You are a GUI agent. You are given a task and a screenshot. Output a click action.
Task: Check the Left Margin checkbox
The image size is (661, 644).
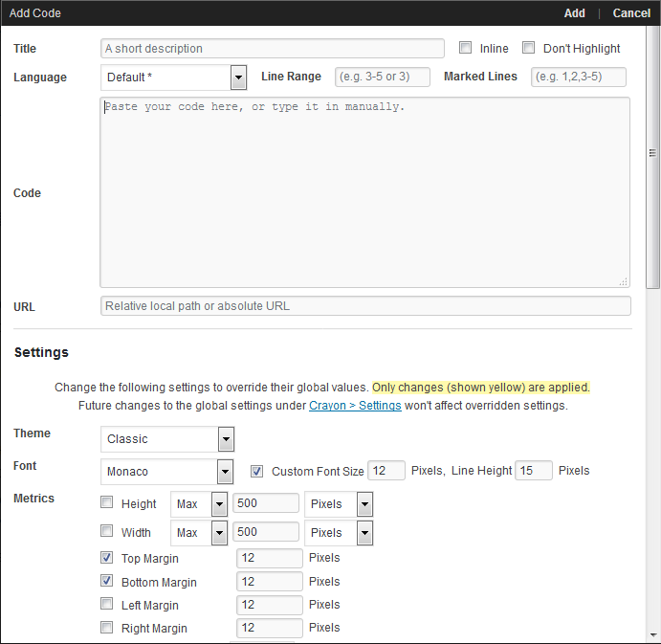pos(106,604)
